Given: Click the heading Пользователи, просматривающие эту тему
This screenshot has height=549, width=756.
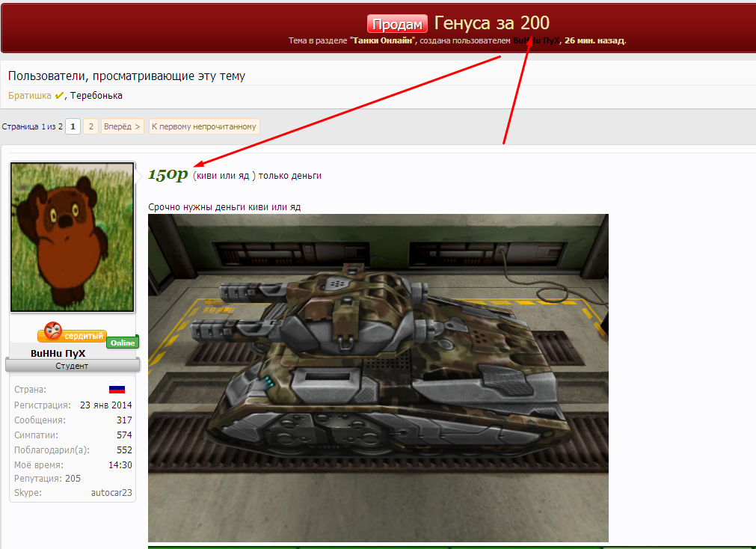Looking at the screenshot, I should (x=127, y=76).
